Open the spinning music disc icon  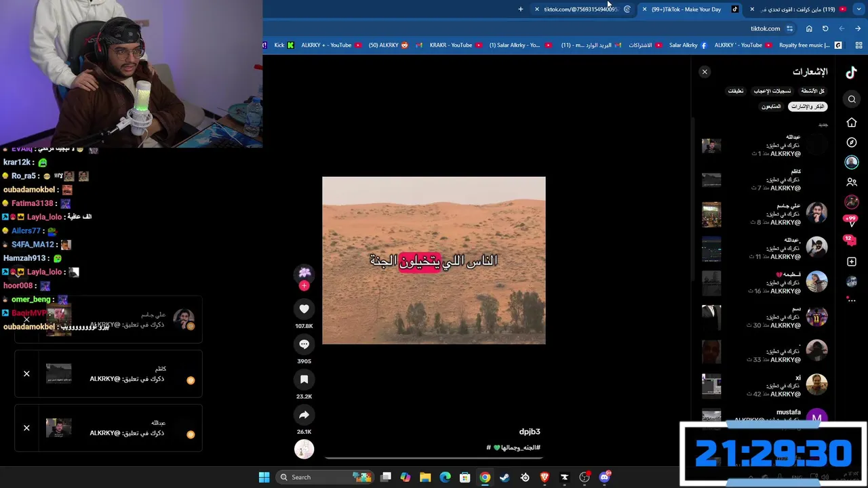(304, 449)
